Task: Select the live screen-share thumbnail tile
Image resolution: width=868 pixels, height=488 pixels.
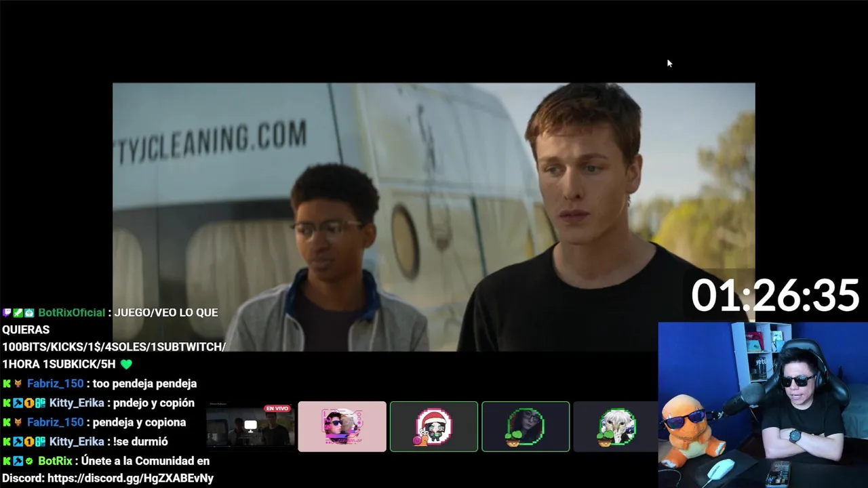Action: [250, 426]
